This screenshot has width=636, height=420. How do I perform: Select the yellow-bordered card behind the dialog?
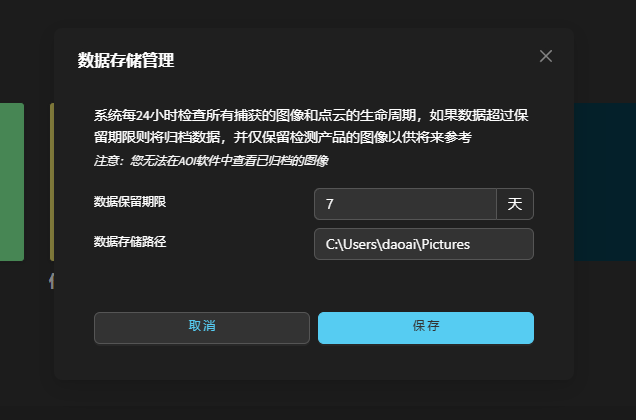coord(51,181)
